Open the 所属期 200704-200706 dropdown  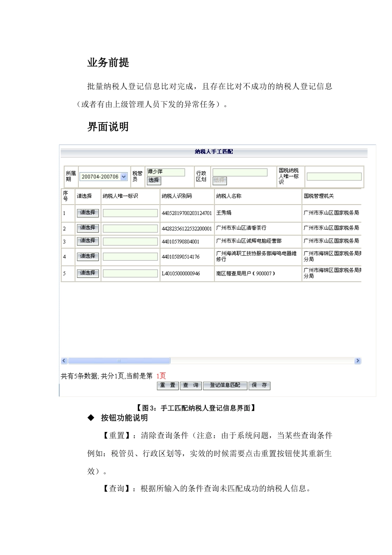point(104,177)
